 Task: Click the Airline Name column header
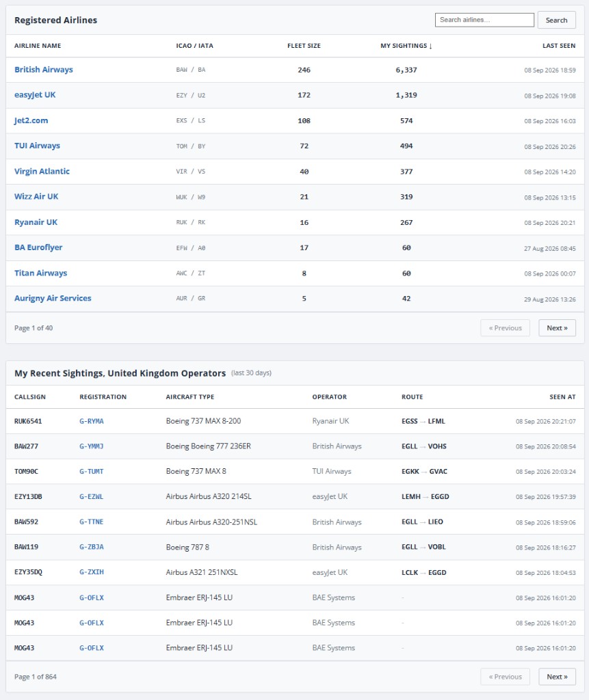pyautogui.click(x=38, y=46)
